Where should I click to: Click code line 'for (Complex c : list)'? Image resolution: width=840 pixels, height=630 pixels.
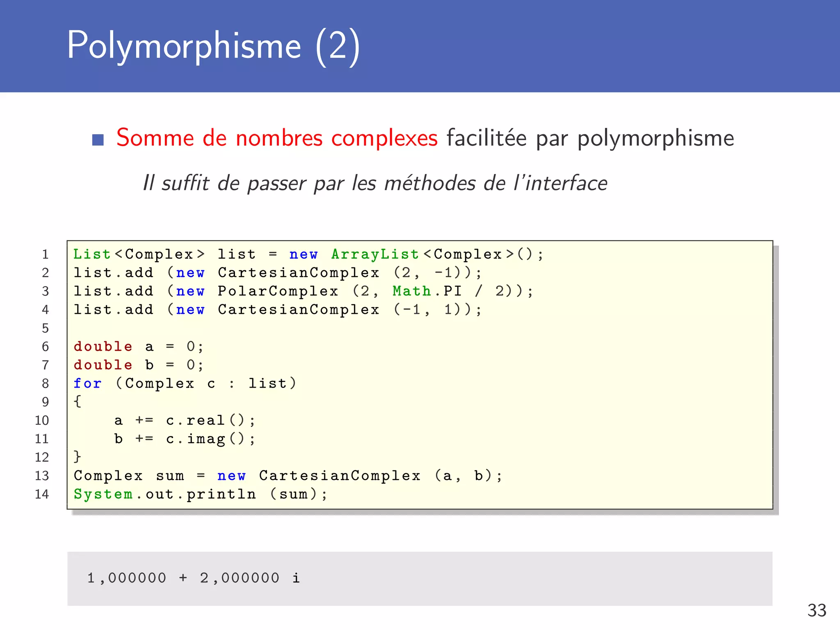[x=185, y=383]
